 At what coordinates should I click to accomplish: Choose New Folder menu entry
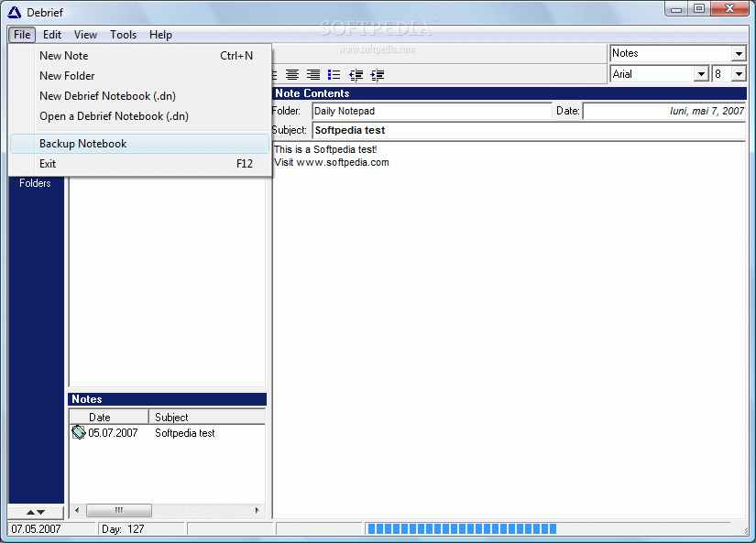(140, 76)
